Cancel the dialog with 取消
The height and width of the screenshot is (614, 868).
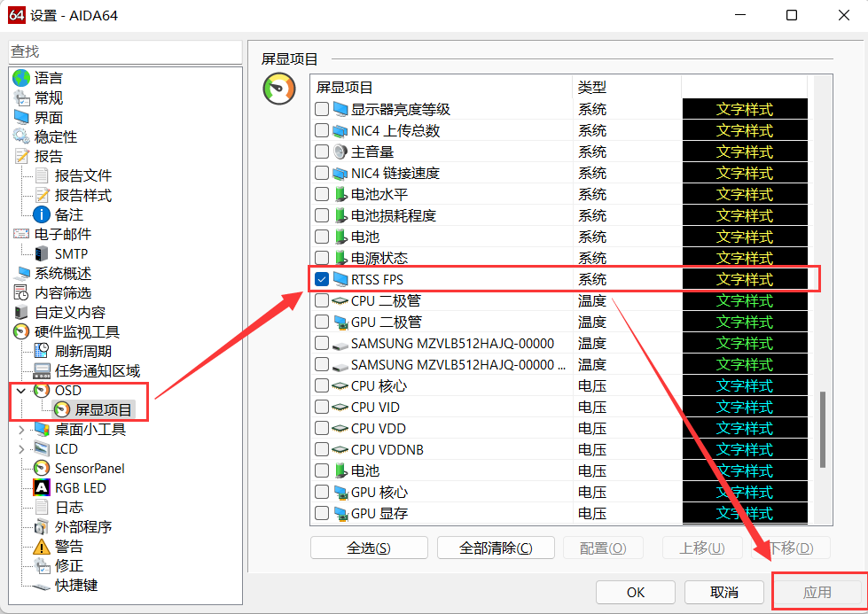(x=724, y=593)
